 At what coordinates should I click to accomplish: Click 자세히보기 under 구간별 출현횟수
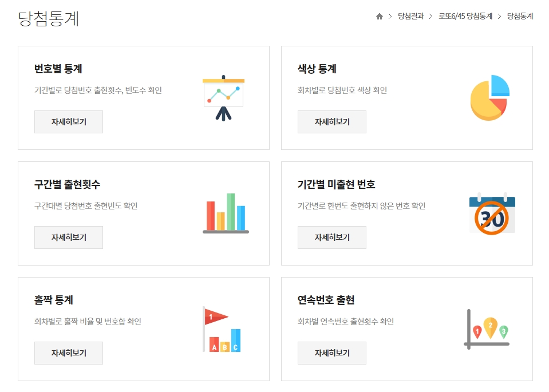(x=68, y=237)
